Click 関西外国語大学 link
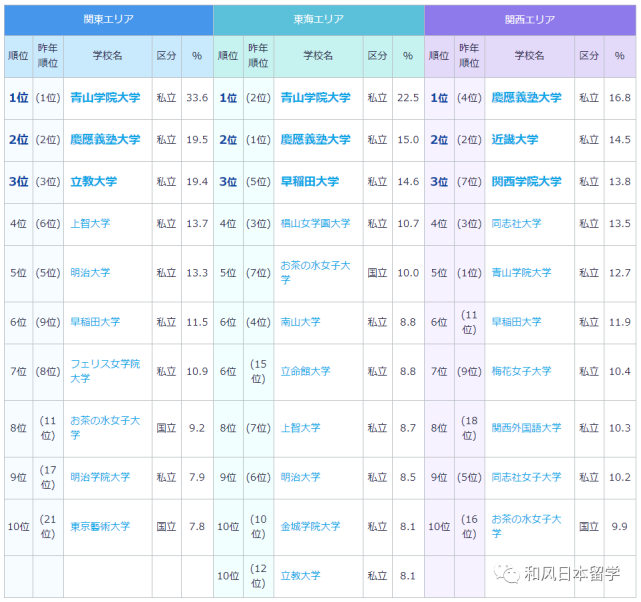Image resolution: width=641 pixels, height=602 pixels. pos(526,428)
